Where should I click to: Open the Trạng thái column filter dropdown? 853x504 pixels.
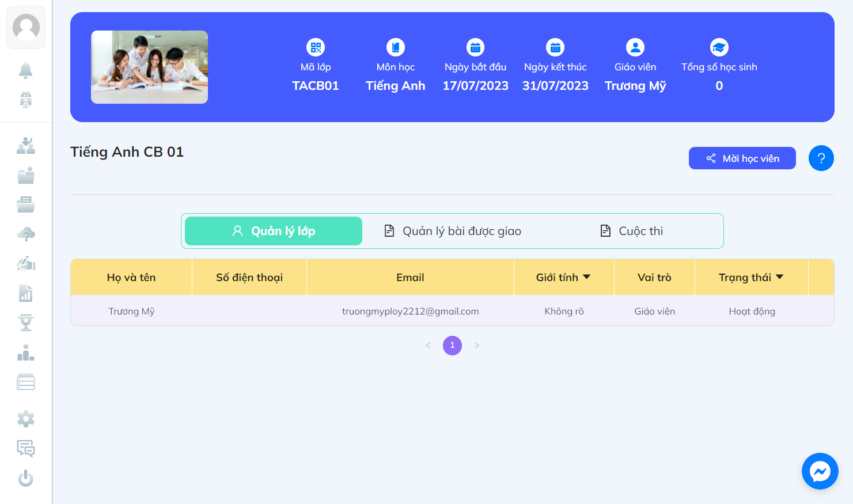780,277
